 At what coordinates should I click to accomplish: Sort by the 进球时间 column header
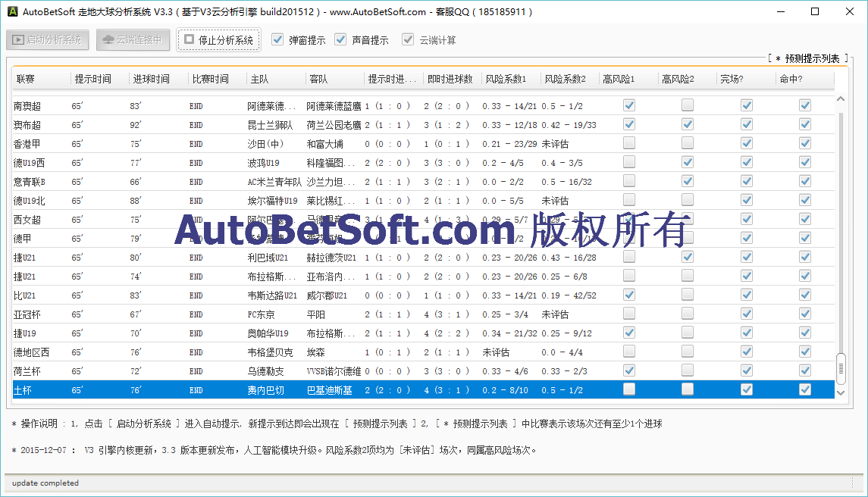coord(159,79)
